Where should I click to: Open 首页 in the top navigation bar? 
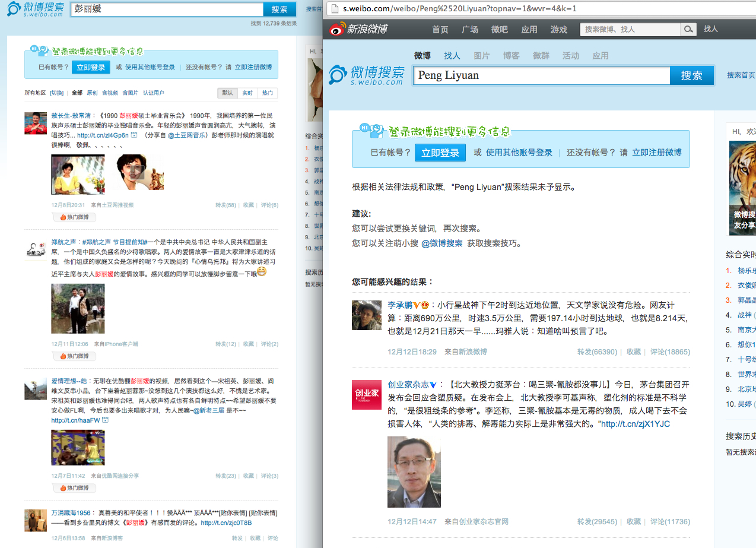point(440,30)
